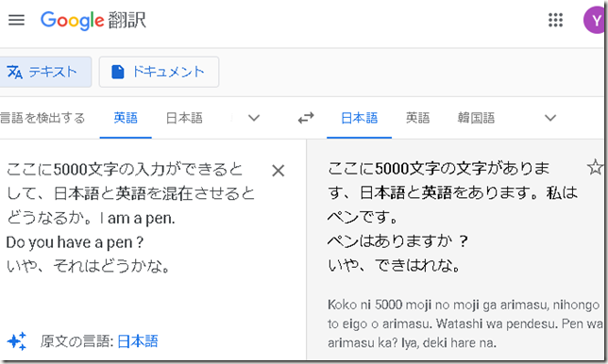Click the Google 翻訳 logo
The width and height of the screenshot is (608, 364).
coord(93,20)
